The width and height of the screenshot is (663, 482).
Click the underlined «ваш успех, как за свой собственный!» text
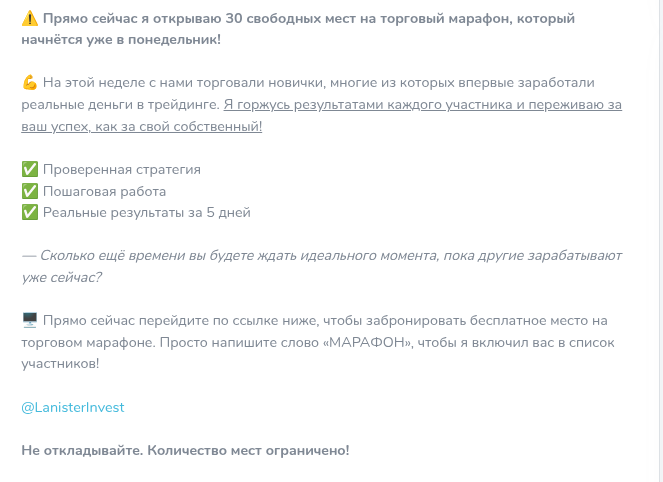[x=141, y=126]
